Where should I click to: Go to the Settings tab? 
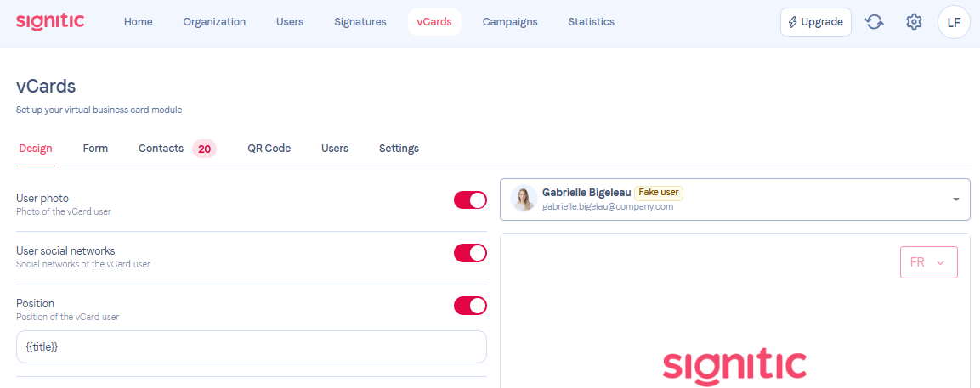pos(399,149)
